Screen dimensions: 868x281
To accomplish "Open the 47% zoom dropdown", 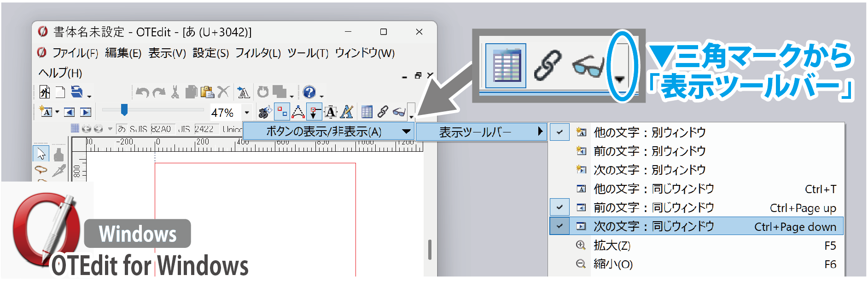I will coord(247,113).
